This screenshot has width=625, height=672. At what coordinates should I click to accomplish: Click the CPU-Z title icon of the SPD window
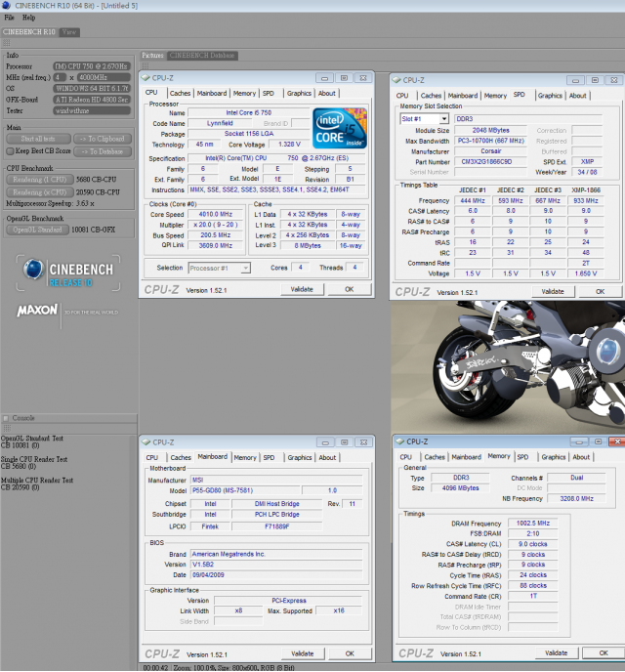tap(396, 80)
